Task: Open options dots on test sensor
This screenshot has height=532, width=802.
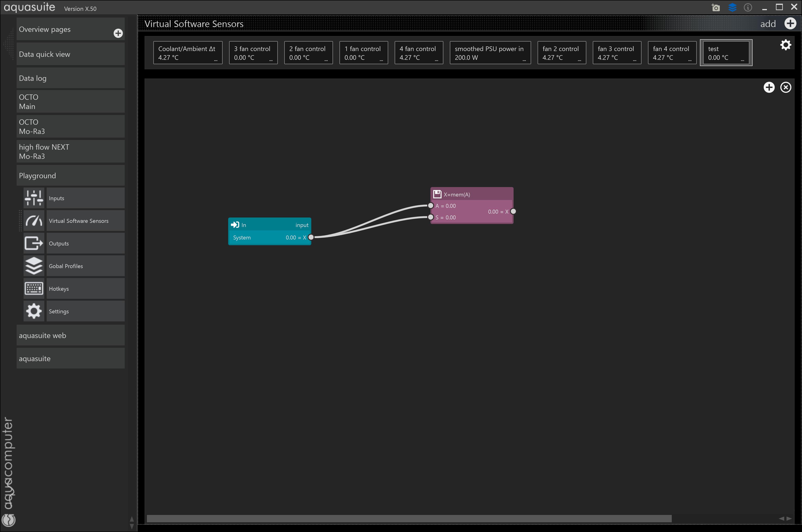Action: [x=742, y=60]
